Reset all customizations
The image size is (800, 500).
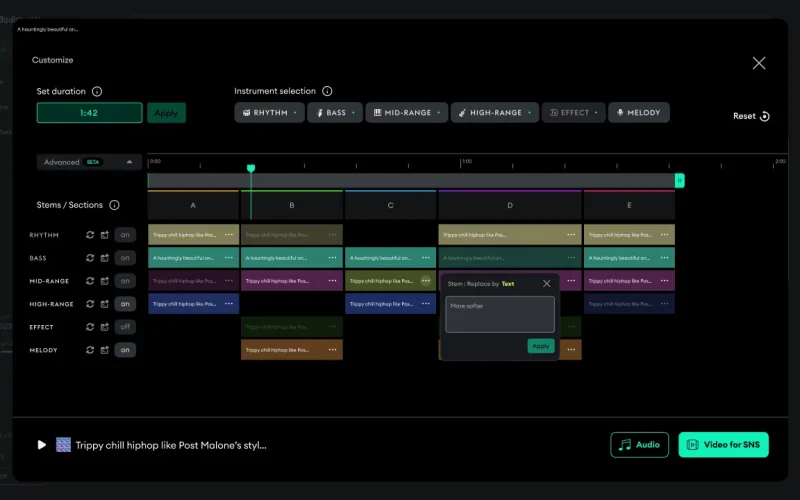[751, 116]
